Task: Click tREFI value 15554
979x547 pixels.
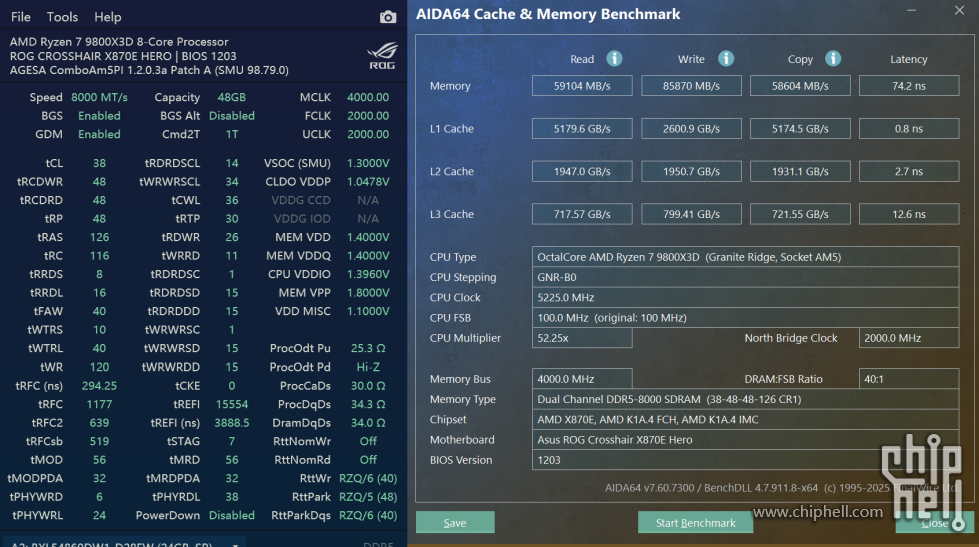Action: tap(232, 404)
